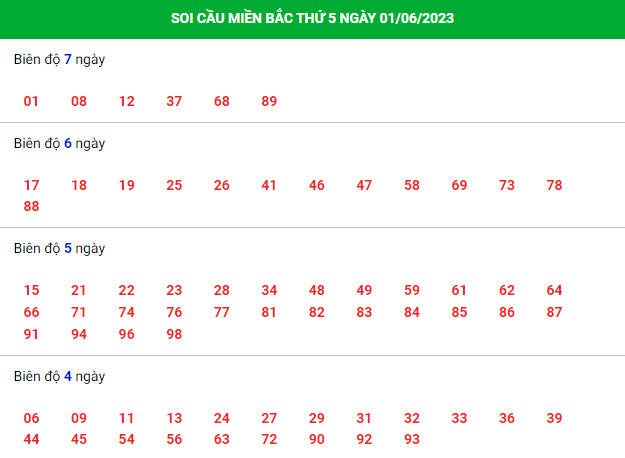625x458 pixels.
Task: Select number 64 in 5-day section
Action: point(554,290)
